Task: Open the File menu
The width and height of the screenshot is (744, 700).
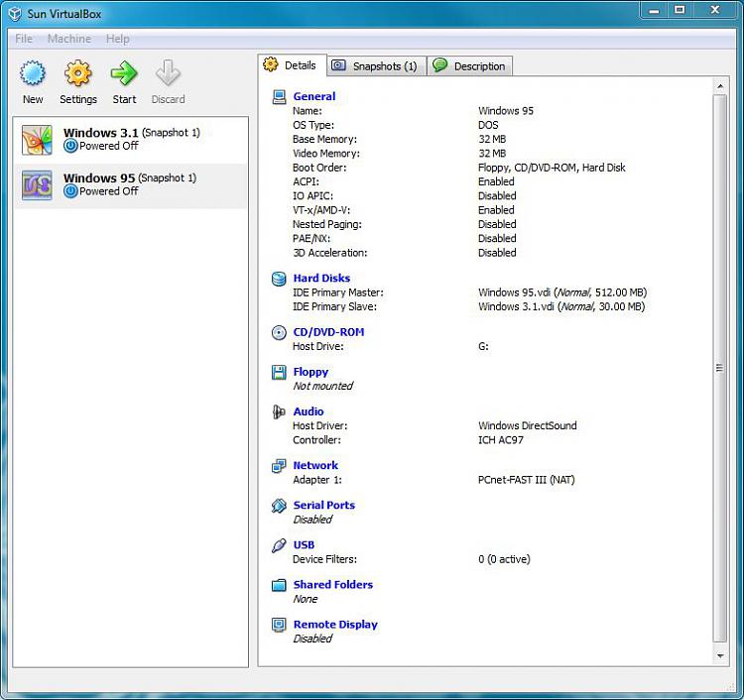Action: [x=24, y=39]
